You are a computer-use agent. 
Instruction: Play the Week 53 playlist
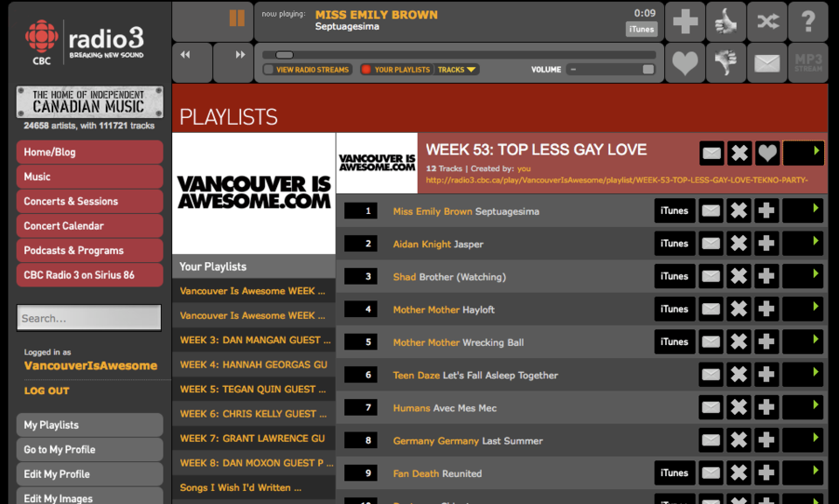point(802,154)
